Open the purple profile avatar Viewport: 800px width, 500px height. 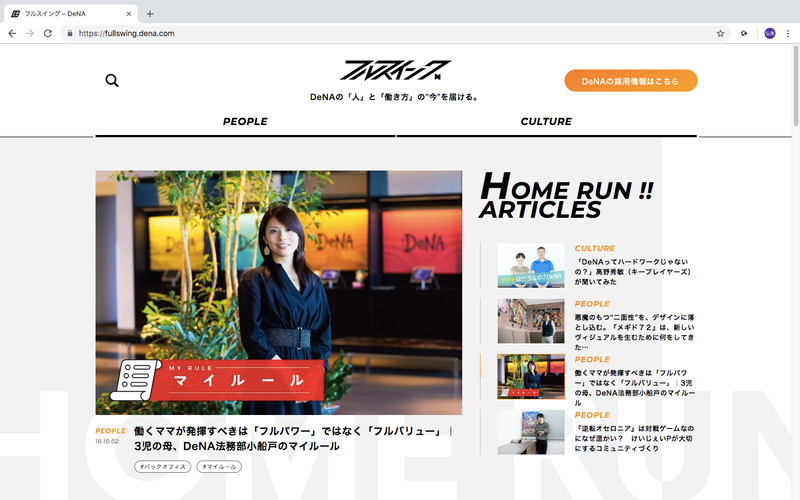[x=770, y=33]
